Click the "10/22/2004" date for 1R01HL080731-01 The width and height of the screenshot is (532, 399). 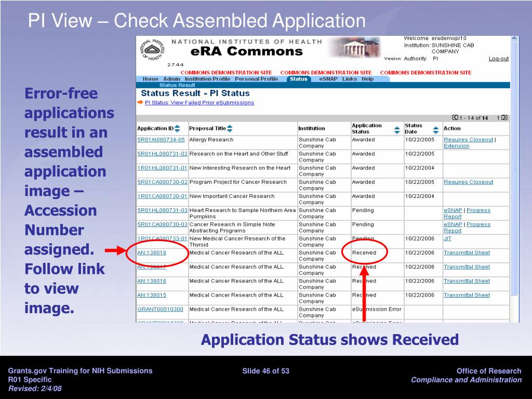420,168
